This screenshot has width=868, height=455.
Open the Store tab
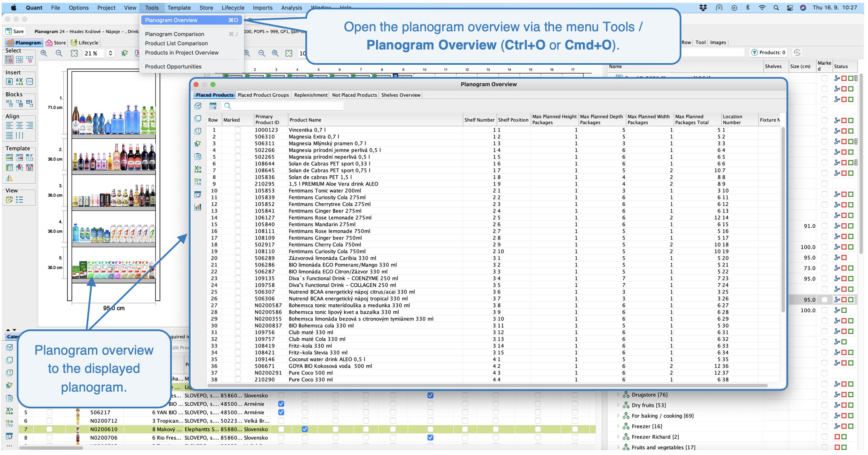point(56,42)
